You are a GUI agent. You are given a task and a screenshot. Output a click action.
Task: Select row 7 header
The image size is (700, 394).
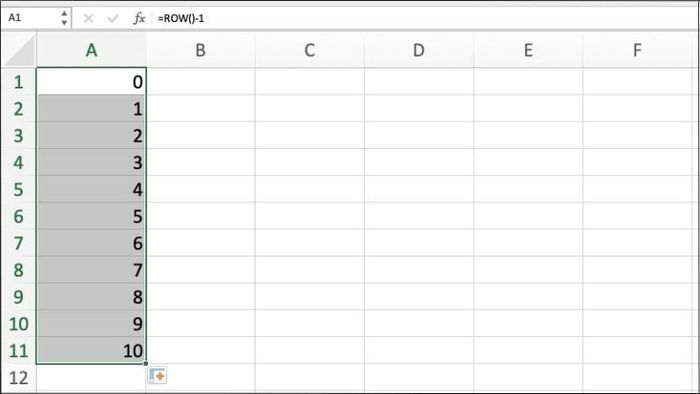(x=18, y=243)
